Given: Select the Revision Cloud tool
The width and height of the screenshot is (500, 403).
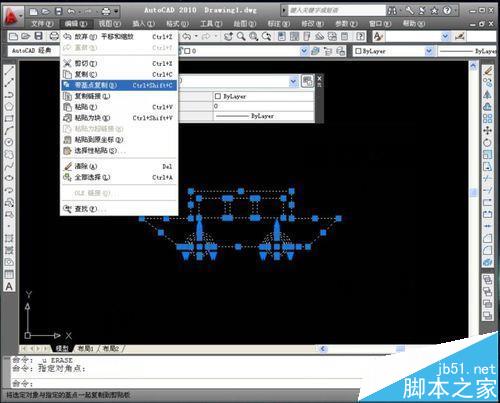Looking at the screenshot, I should coord(9,154).
